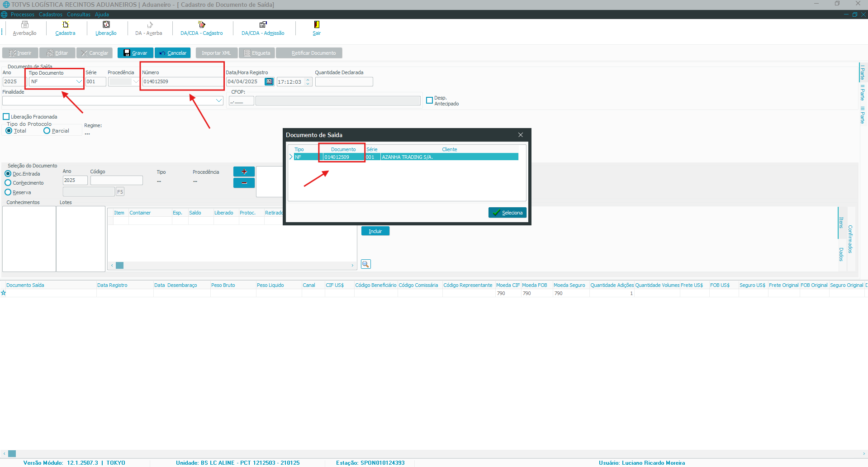
Task: Click the F5 lookup button
Action: (120, 192)
